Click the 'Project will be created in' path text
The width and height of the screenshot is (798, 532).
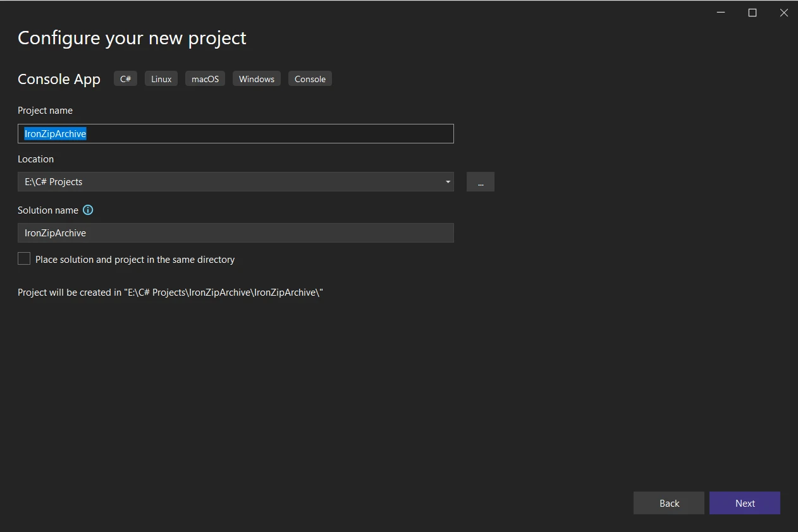(170, 293)
